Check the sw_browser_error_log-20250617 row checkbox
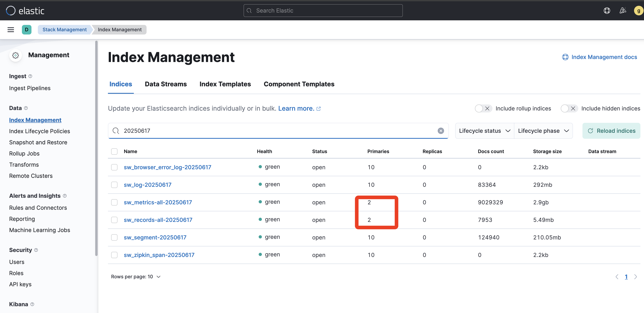The height and width of the screenshot is (313, 644). (114, 167)
